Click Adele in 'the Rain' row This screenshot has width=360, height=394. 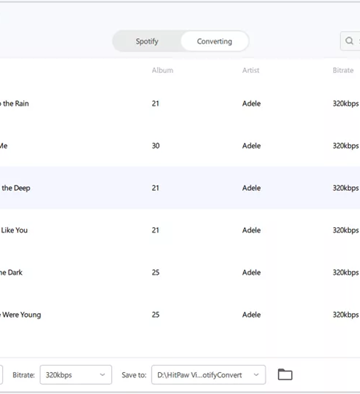coord(251,103)
